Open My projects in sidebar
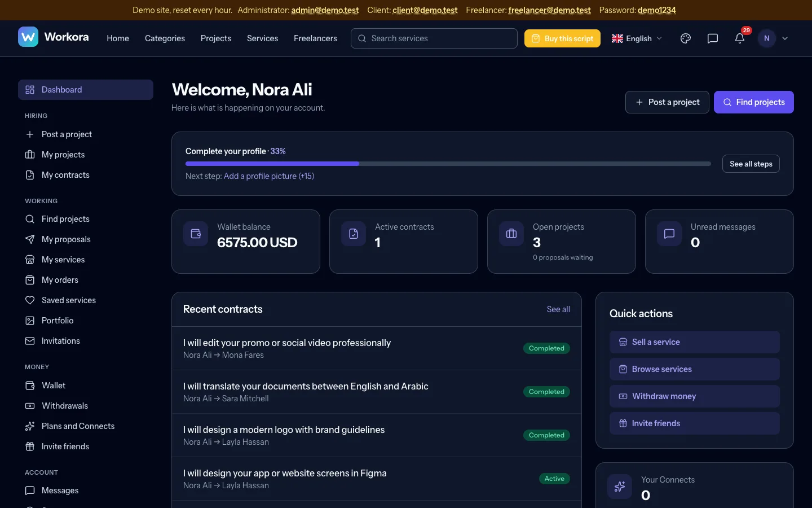 point(86,155)
